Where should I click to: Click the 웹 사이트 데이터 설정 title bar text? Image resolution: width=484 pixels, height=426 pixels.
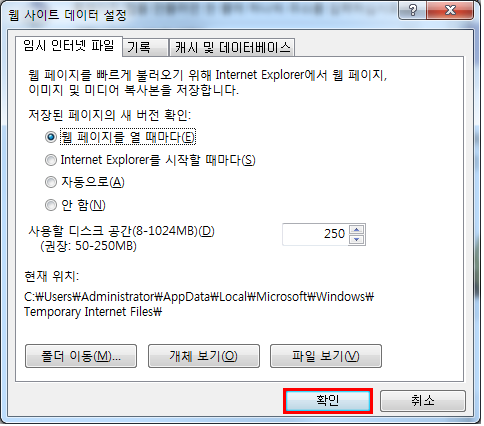click(x=68, y=16)
